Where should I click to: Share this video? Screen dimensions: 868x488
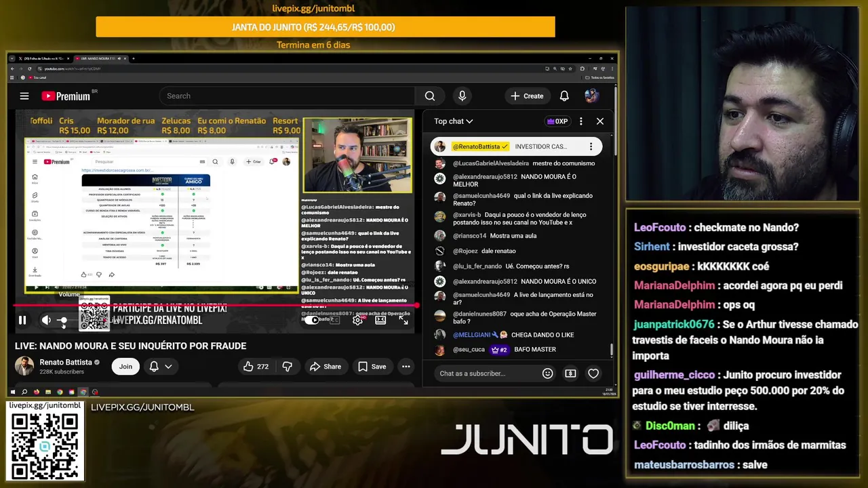(325, 367)
